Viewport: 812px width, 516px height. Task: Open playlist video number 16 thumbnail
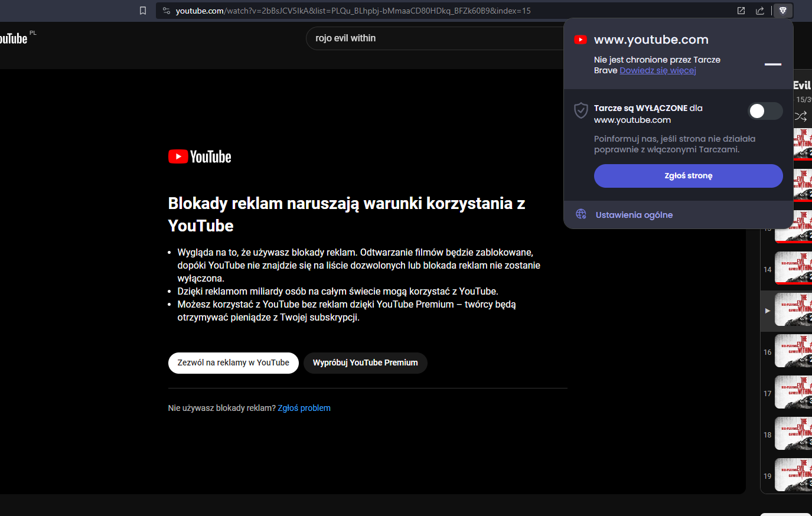tap(793, 352)
